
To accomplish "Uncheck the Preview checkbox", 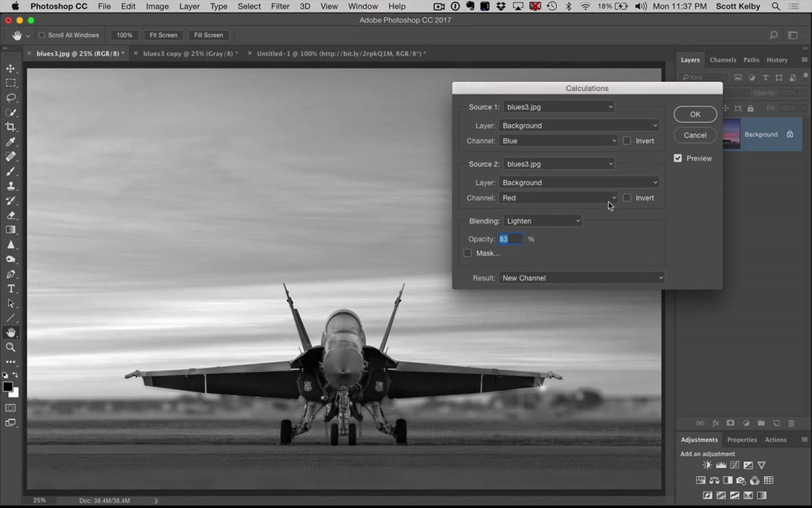I will tap(678, 158).
